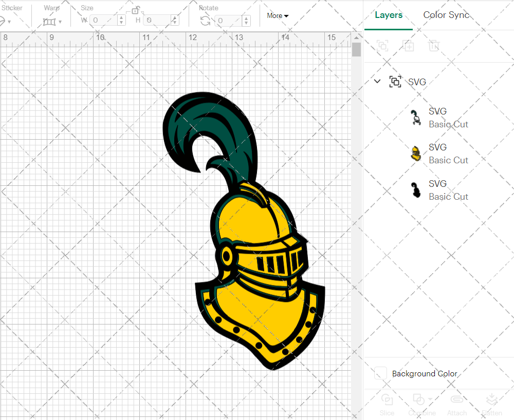Toggle the aspect ratio lock icon

136,10
